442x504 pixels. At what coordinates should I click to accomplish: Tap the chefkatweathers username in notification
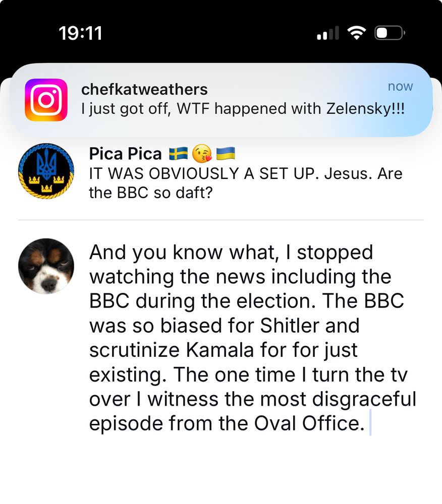point(144,89)
